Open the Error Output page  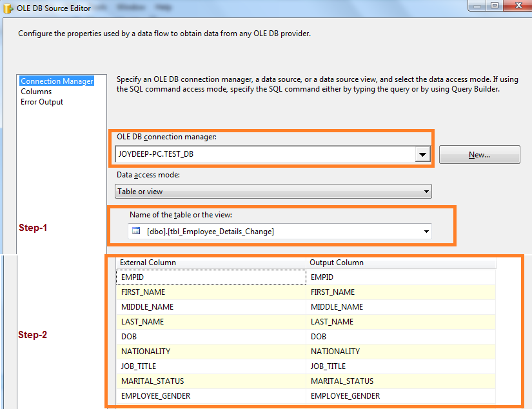point(41,101)
